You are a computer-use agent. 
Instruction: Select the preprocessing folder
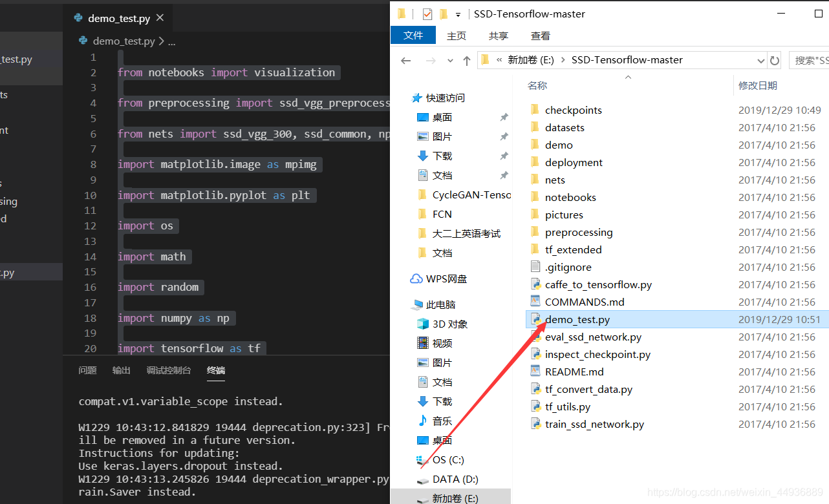pos(579,232)
